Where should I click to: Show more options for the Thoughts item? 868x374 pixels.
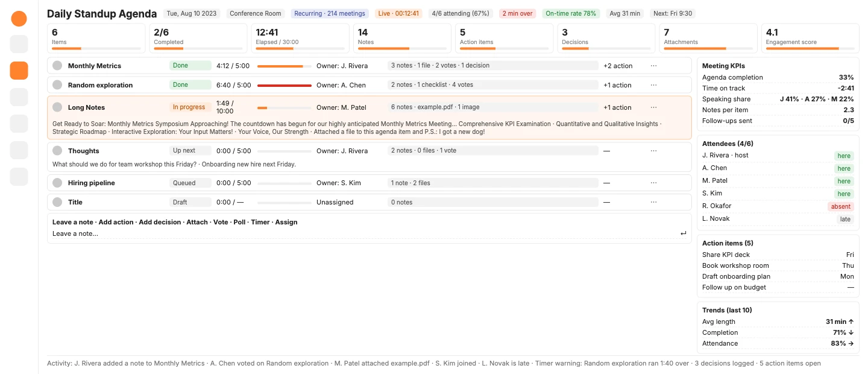click(x=653, y=151)
